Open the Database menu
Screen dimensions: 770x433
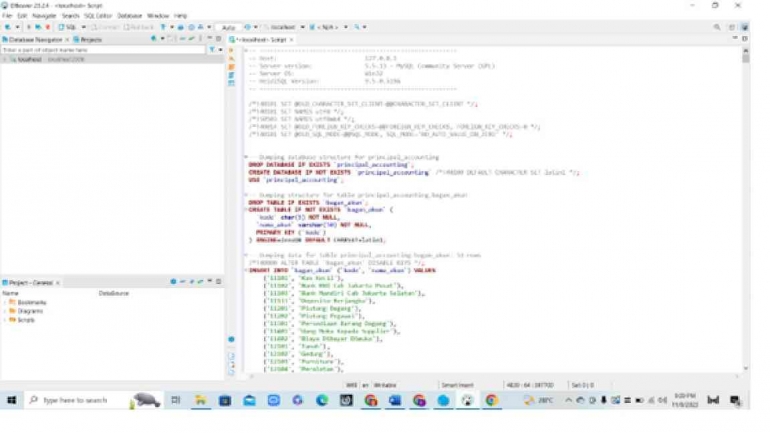pos(129,16)
